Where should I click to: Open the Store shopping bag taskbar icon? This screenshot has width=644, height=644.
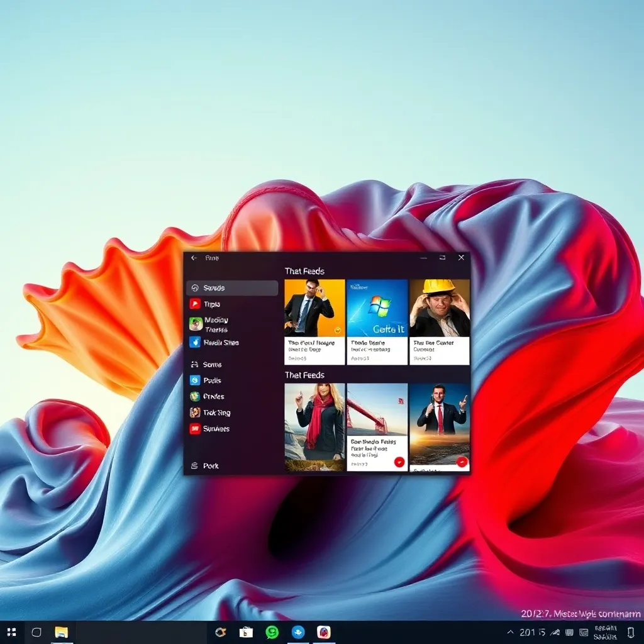pyautogui.click(x=246, y=632)
